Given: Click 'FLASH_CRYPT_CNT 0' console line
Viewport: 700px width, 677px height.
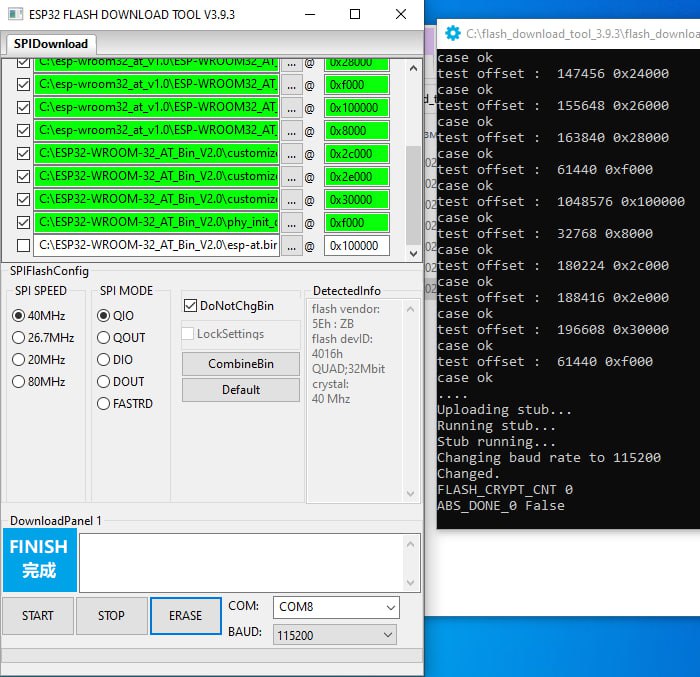Looking at the screenshot, I should click(x=505, y=490).
